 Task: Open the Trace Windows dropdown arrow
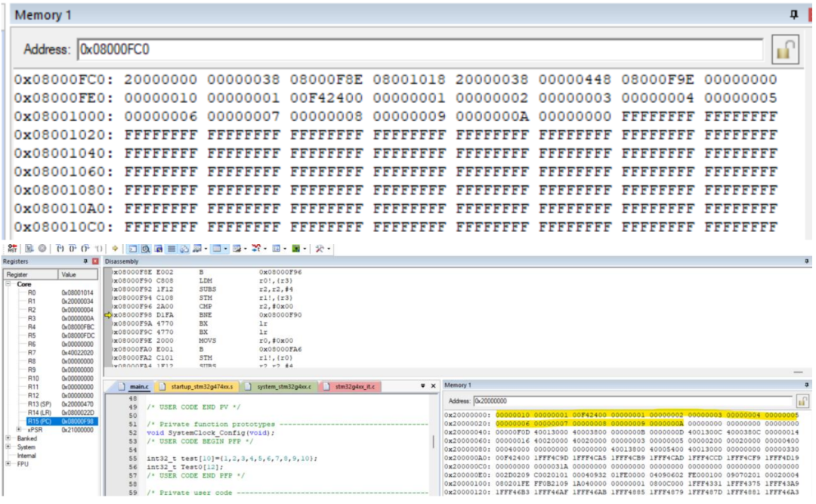285,249
